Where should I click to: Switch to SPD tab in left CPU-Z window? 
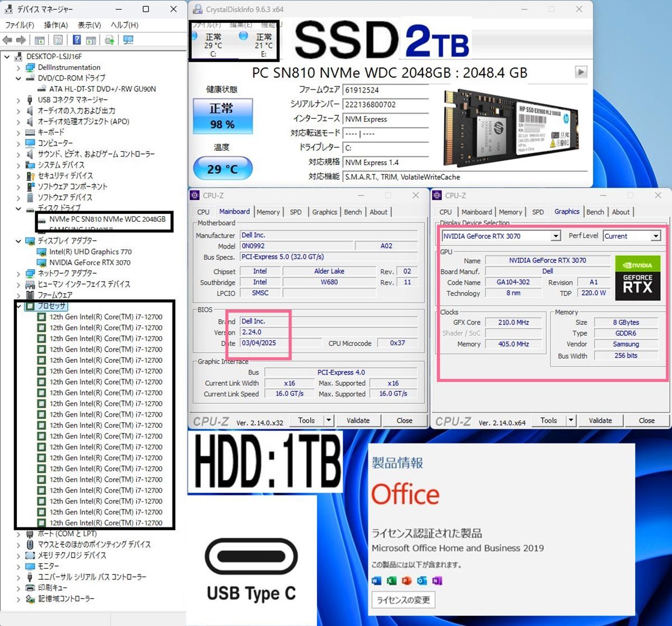pyautogui.click(x=296, y=212)
